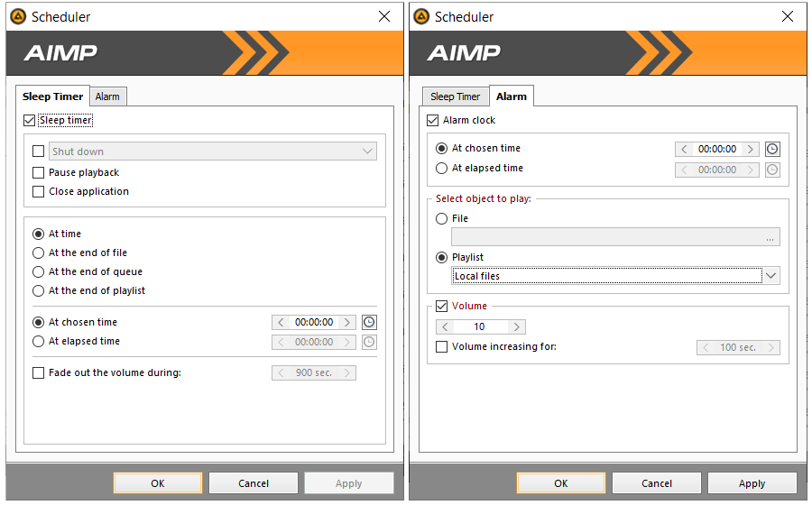Click Apply in the right Scheduler window

[x=752, y=483]
